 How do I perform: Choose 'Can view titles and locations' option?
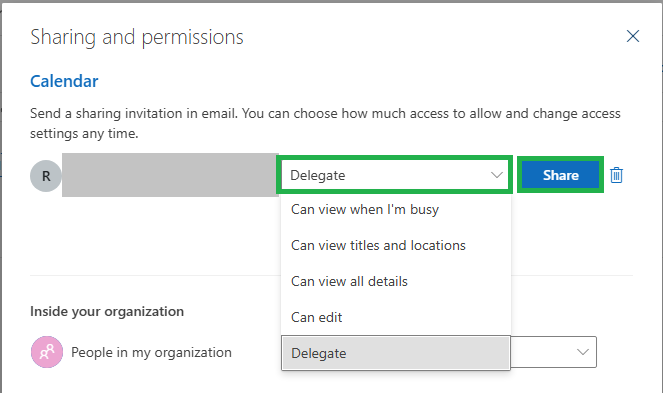click(x=396, y=245)
